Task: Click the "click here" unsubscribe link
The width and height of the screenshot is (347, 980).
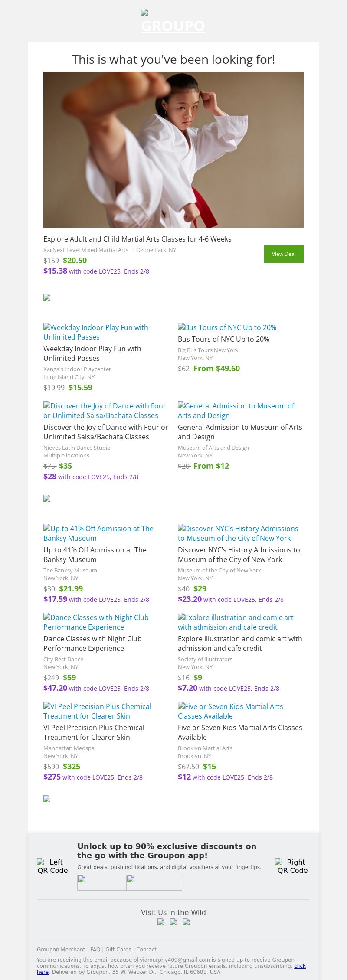Action: coord(300,966)
